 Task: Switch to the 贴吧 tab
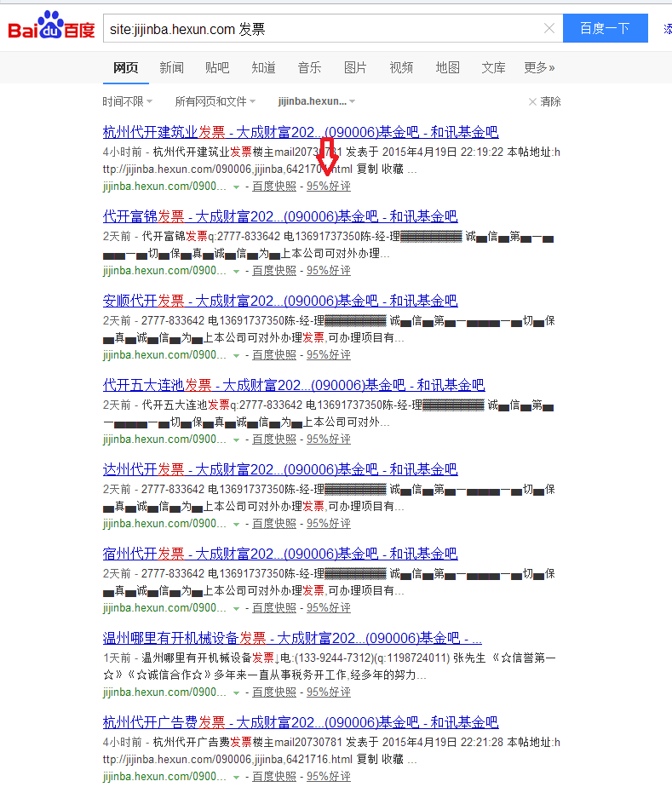(217, 68)
